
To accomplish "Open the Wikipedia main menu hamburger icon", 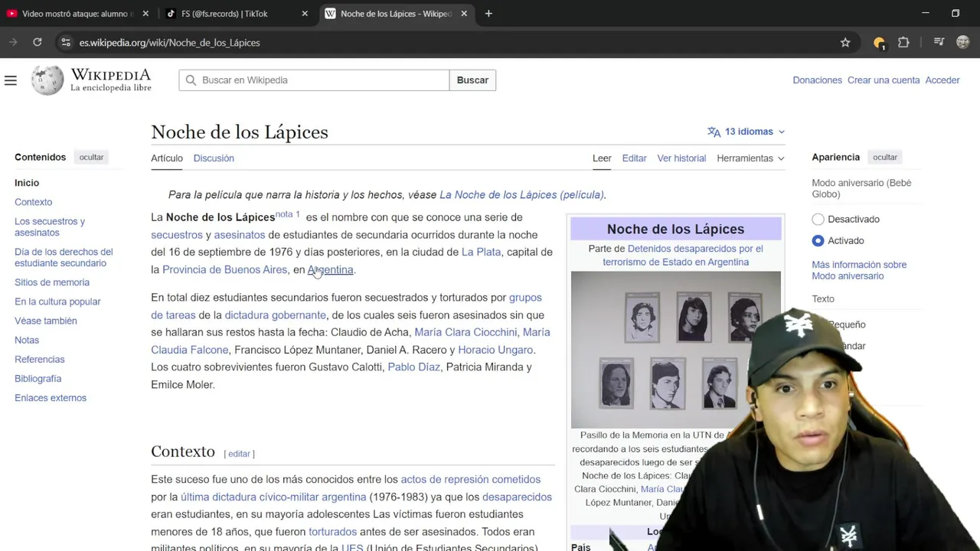I will tap(11, 80).
